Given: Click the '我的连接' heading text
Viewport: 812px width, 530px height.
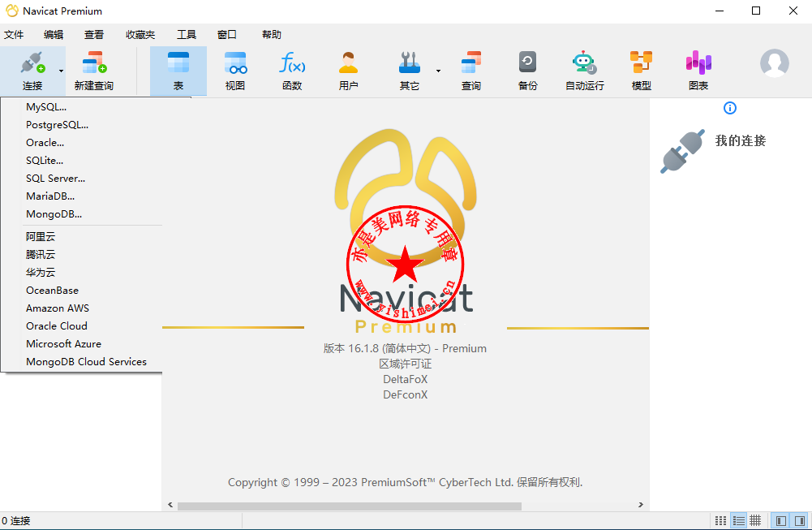Looking at the screenshot, I should pyautogui.click(x=741, y=141).
